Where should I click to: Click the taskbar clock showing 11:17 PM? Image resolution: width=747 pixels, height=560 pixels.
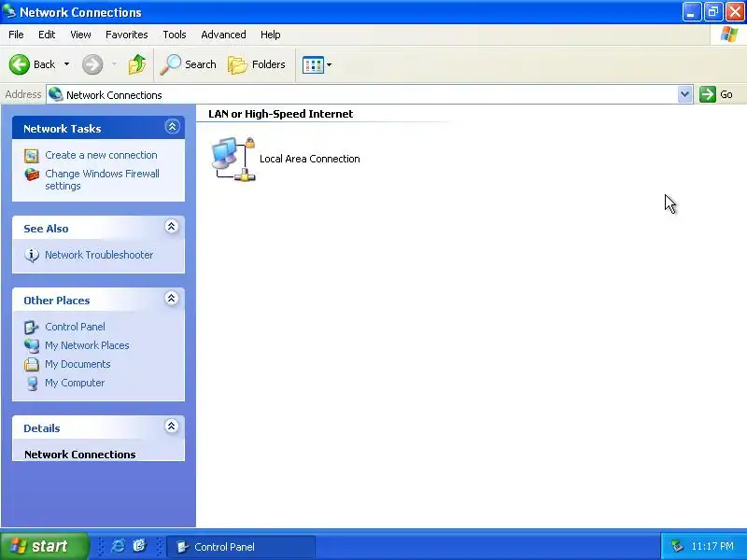pos(712,546)
